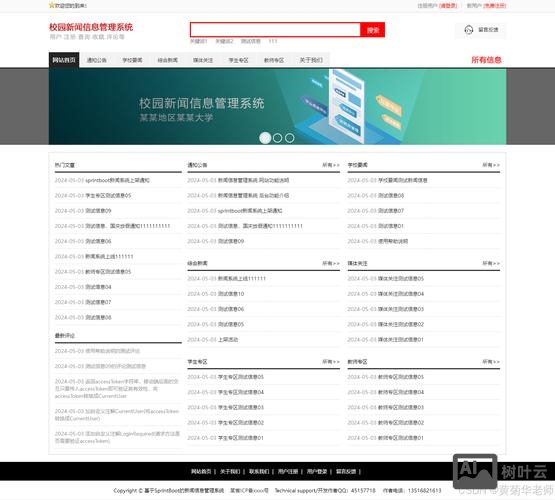Click footer link 网站首页

[201, 472]
